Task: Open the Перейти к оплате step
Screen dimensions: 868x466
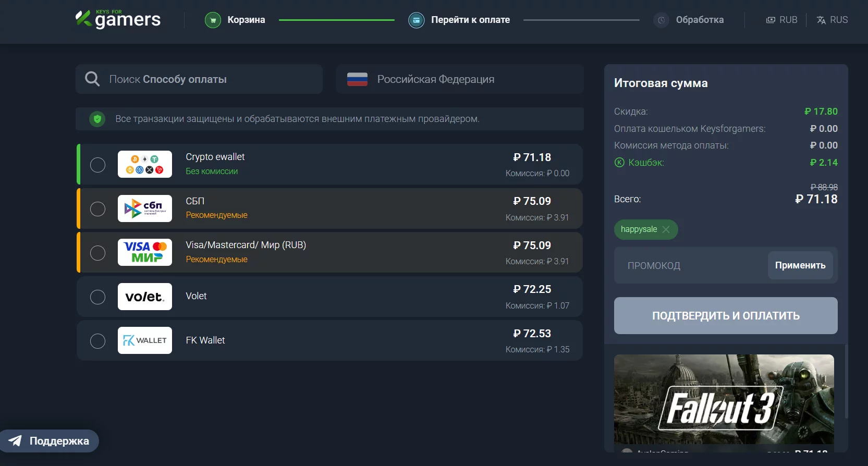Action: 470,20
